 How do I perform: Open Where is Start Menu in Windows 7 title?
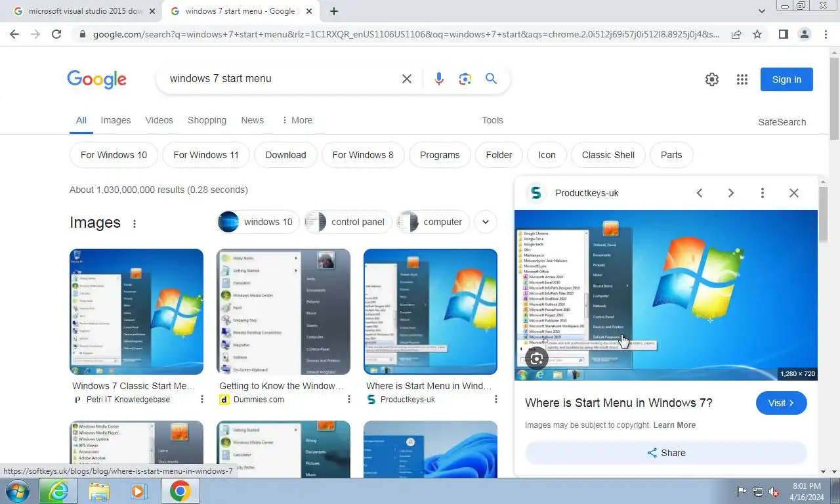[x=619, y=403]
